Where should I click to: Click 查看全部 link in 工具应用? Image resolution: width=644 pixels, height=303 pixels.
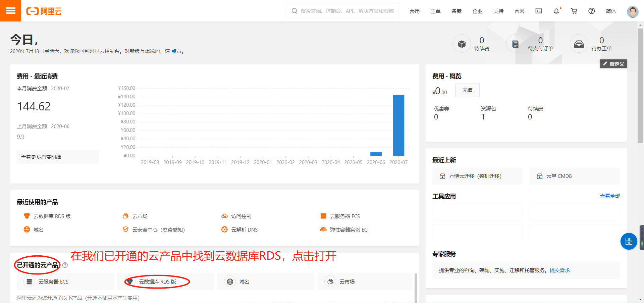click(x=610, y=196)
